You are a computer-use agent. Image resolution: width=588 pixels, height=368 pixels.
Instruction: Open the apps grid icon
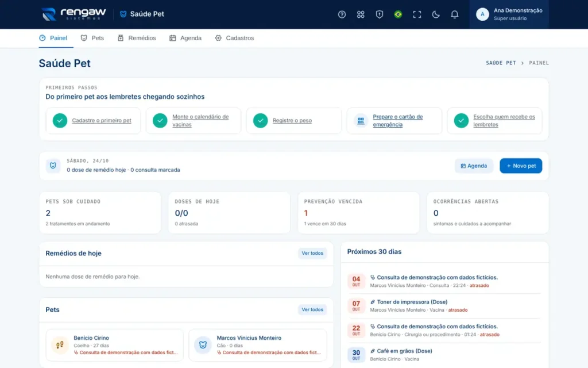click(361, 14)
